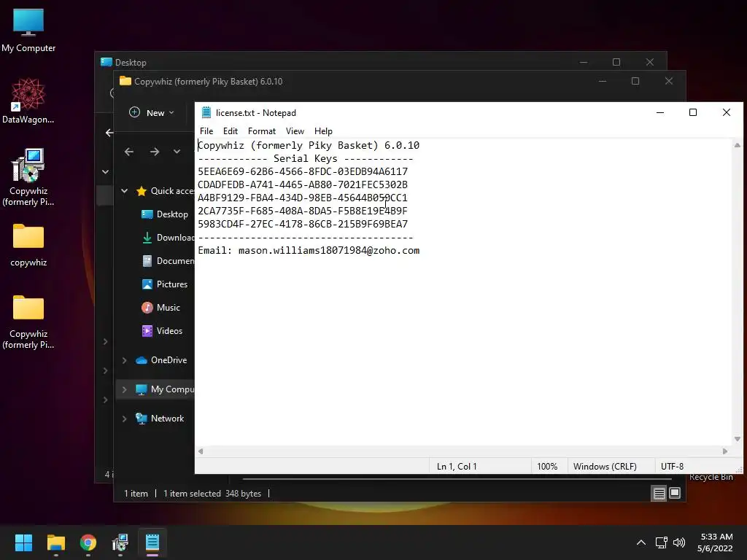
Task: Click Ln 1, Col 1 status entry
Action: [x=457, y=466]
